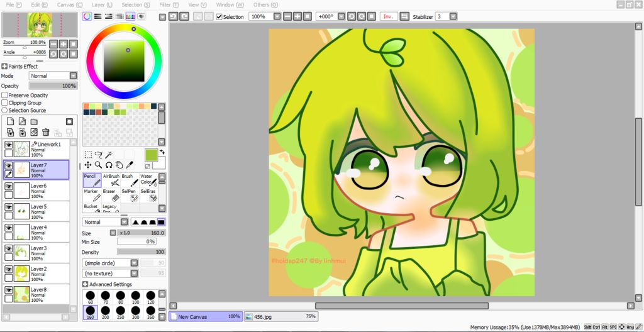This screenshot has width=644, height=332.
Task: Activate the rectangular selection tool
Action: click(x=88, y=155)
